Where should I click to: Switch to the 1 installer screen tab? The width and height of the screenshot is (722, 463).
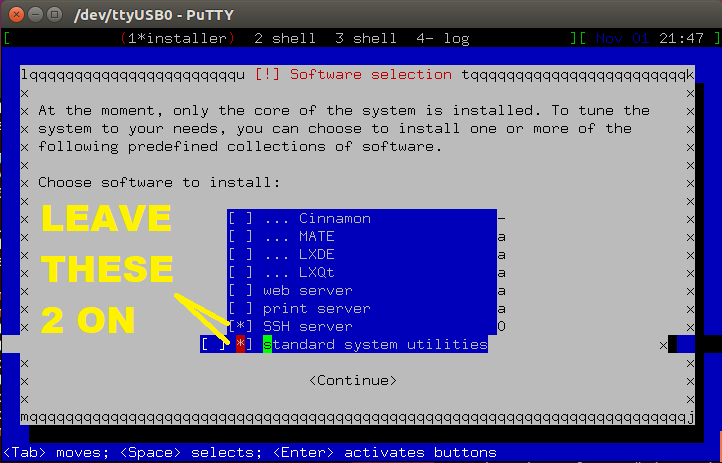pos(177,38)
